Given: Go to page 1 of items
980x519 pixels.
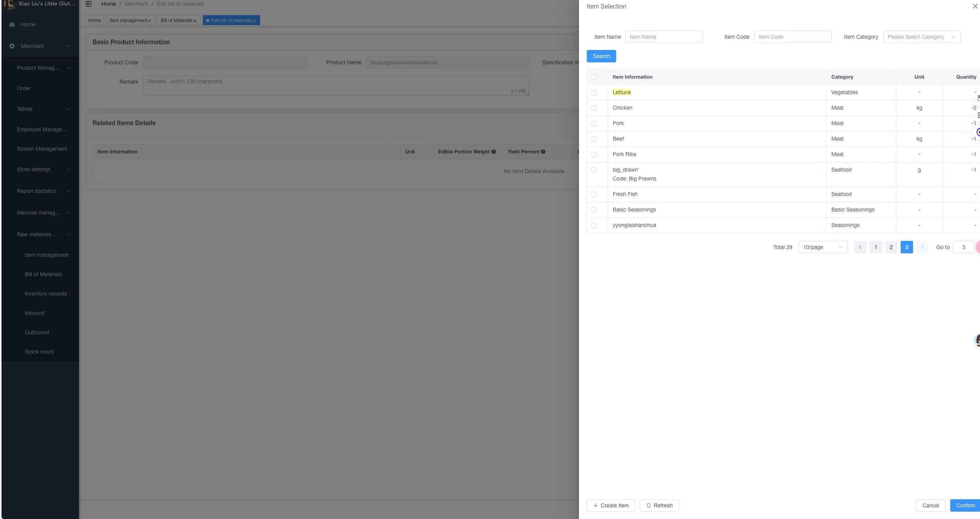Looking at the screenshot, I should point(875,247).
